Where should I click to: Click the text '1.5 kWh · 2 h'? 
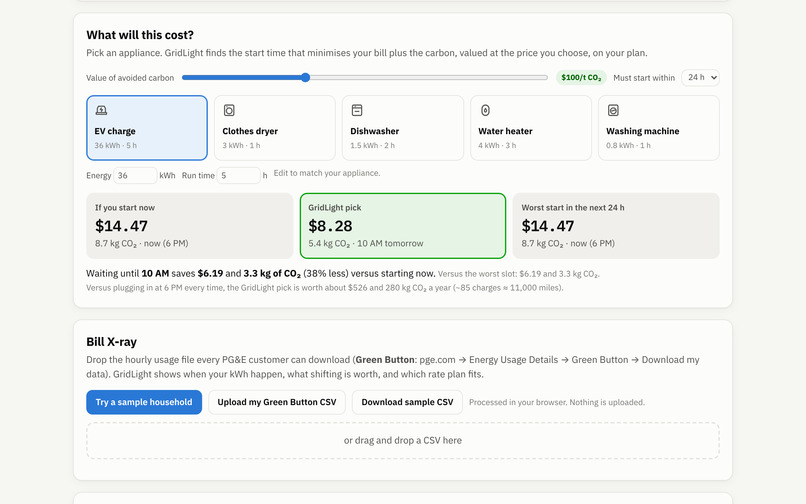coord(373,146)
